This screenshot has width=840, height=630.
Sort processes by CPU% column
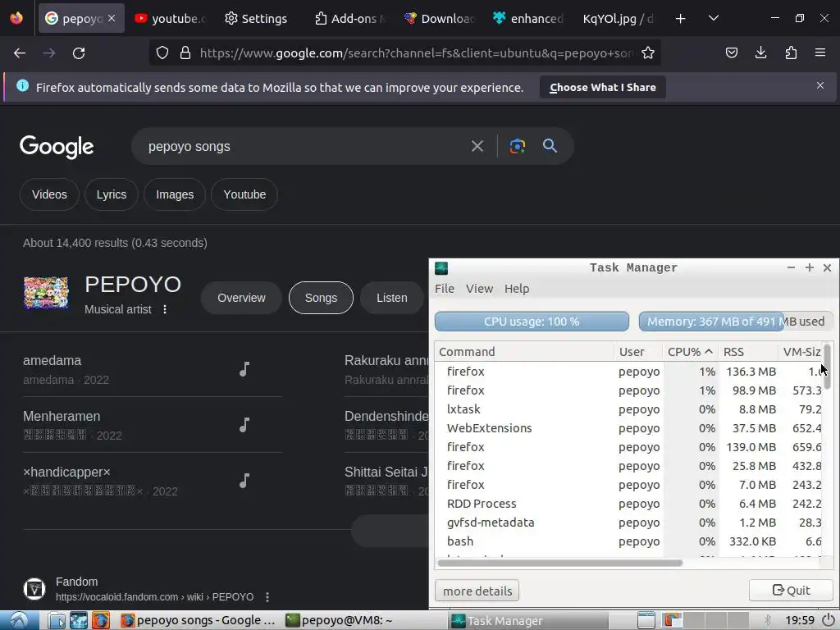(690, 352)
